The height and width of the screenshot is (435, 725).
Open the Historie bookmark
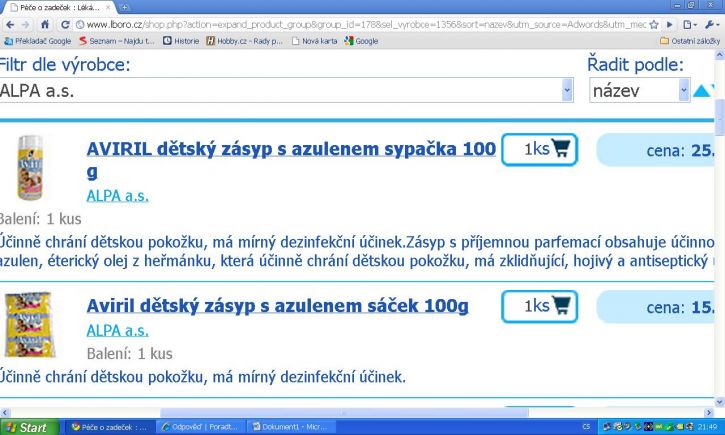(181, 41)
